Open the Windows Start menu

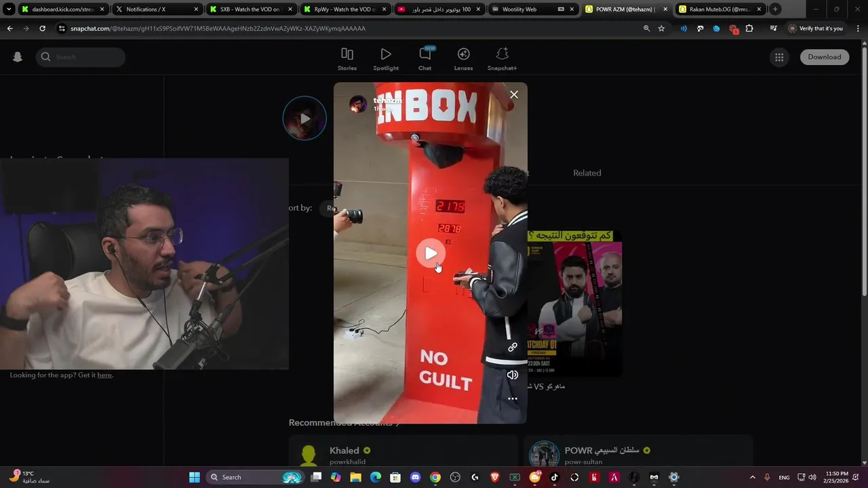pos(195,477)
